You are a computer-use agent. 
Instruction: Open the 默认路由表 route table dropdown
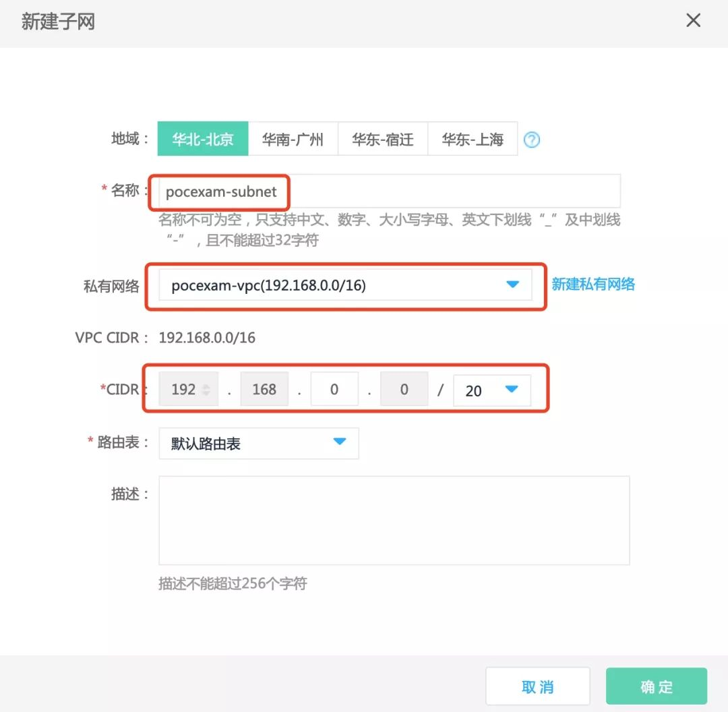pyautogui.click(x=259, y=443)
